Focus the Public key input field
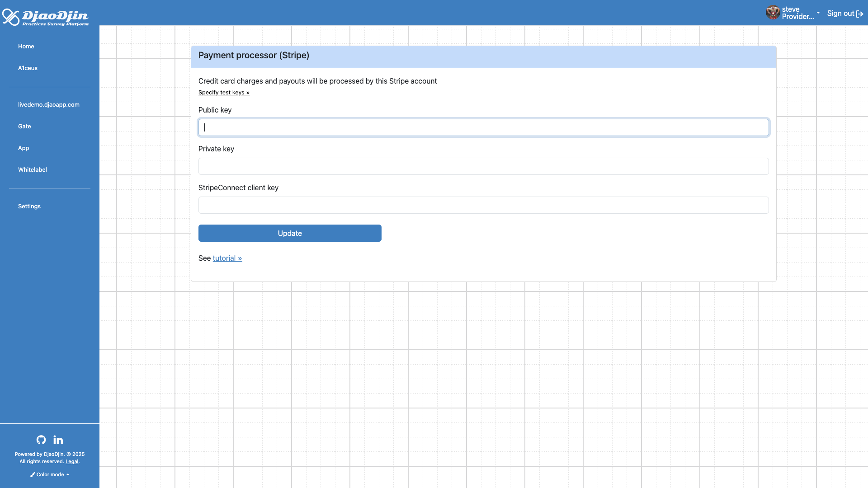 483,127
